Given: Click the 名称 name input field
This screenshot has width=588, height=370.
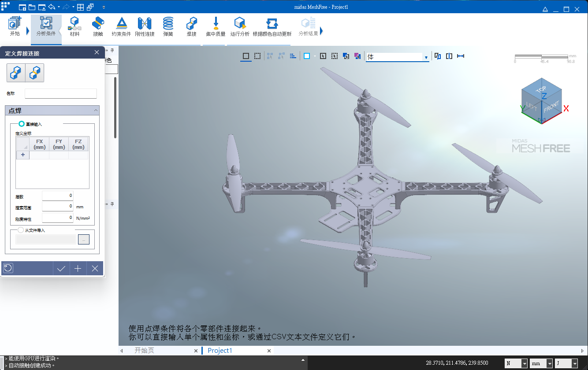Looking at the screenshot, I should [61, 93].
